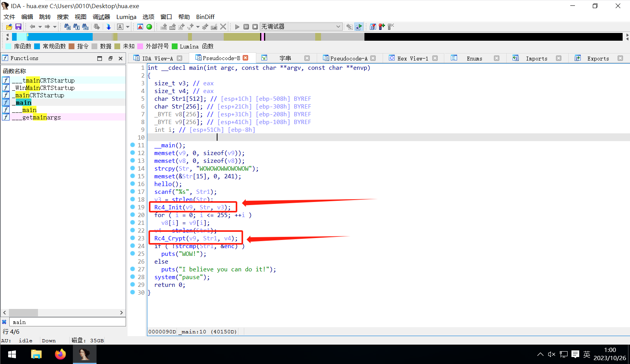Click the blue down-arrow jump icon

pos(109,27)
